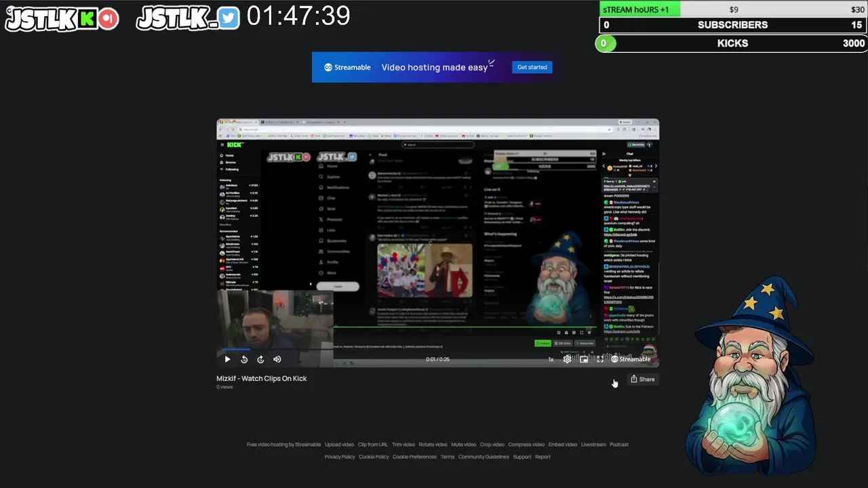868x488 pixels.
Task: Click the 0 views count text
Action: [224, 387]
